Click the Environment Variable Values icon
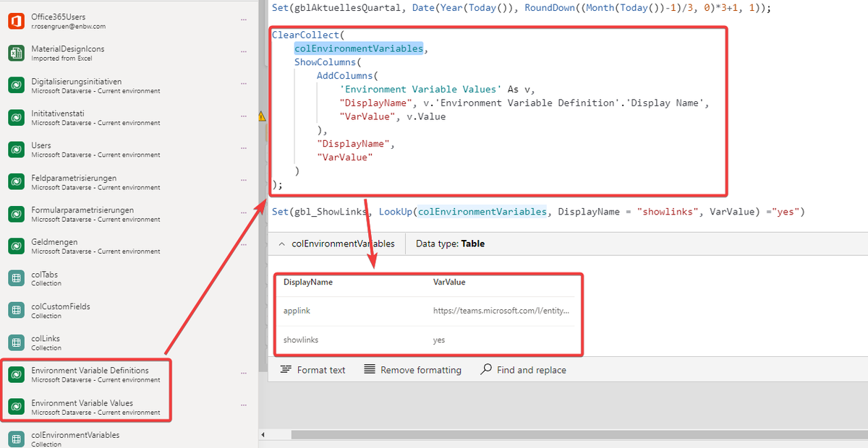Screen dimensions: 868x448 coord(16,407)
